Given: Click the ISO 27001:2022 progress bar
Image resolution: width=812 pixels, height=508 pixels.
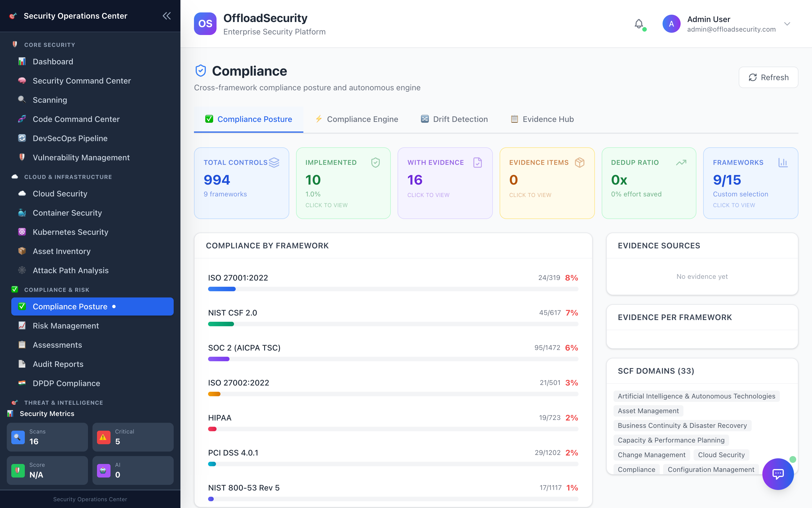Looking at the screenshot, I should [393, 289].
